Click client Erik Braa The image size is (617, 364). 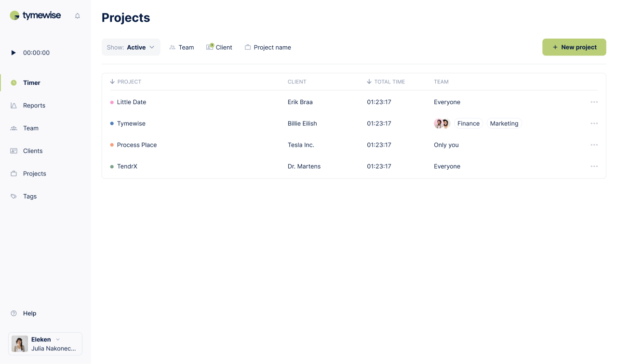pyautogui.click(x=300, y=102)
